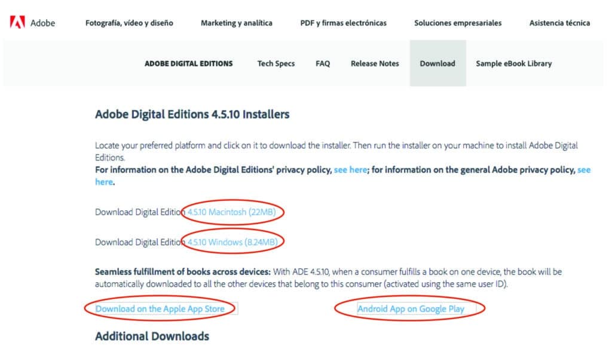The width and height of the screenshot is (612, 364).
Task: Switch to the FAQ tab
Action: pos(323,63)
